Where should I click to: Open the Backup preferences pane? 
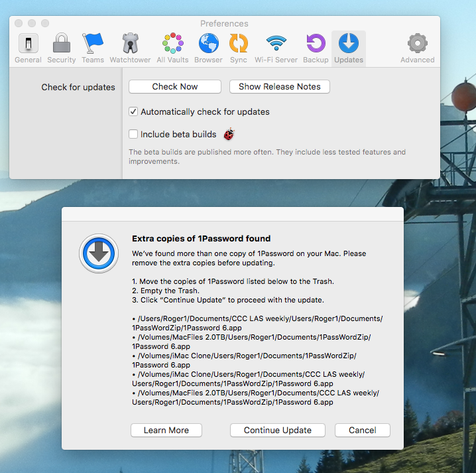click(316, 48)
